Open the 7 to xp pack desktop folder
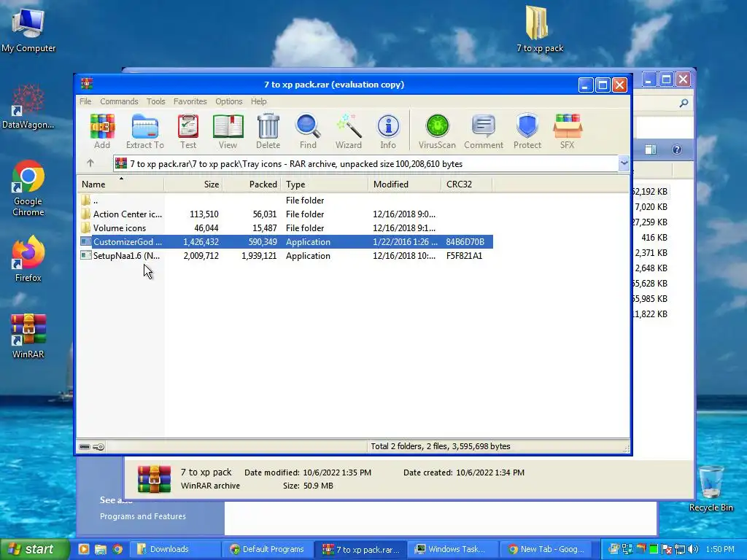 pos(539,29)
